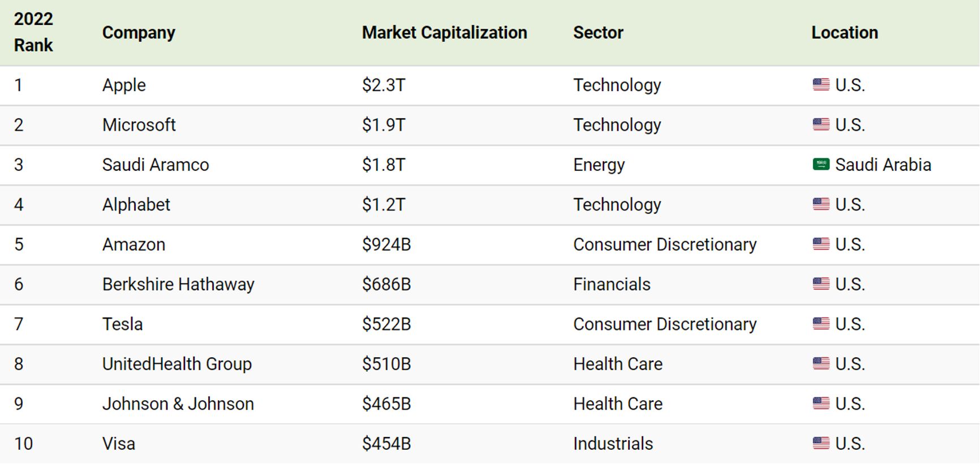The image size is (980, 468).
Task: Click the U.S. flag in Visa's row
Action: 820,444
